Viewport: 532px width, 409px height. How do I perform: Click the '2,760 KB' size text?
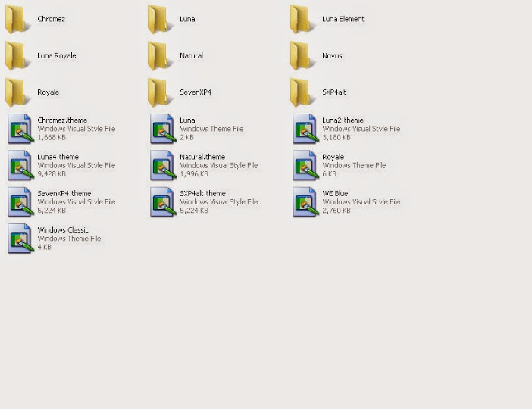pos(336,211)
